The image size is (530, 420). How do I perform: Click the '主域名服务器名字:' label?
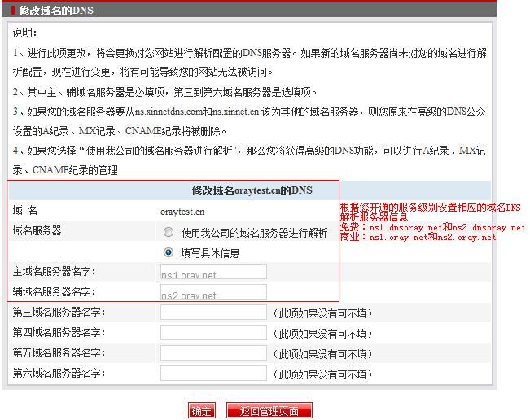coord(55,271)
